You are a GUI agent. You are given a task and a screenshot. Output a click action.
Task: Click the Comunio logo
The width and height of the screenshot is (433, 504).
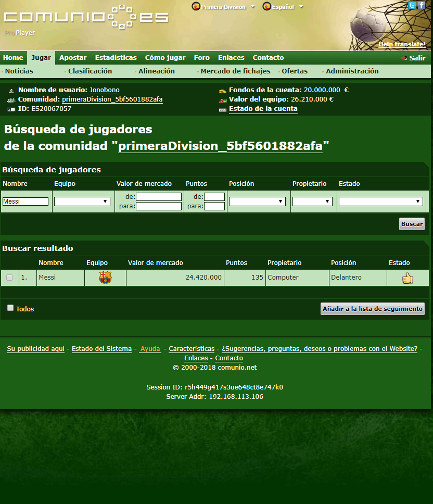(x=86, y=17)
